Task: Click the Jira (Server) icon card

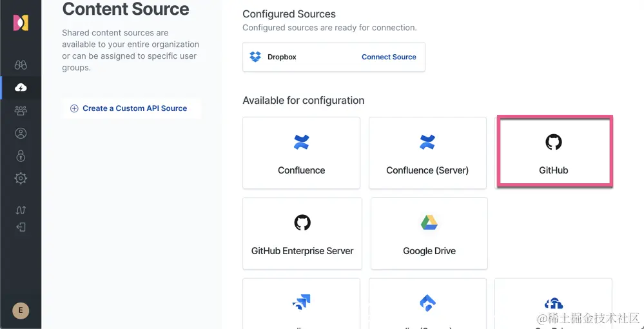Action: 427,303
